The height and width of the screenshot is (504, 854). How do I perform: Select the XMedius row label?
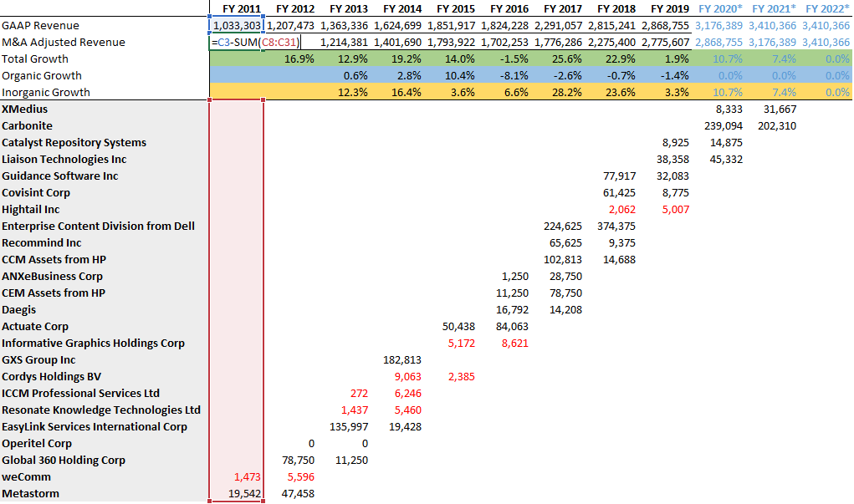pyautogui.click(x=24, y=109)
